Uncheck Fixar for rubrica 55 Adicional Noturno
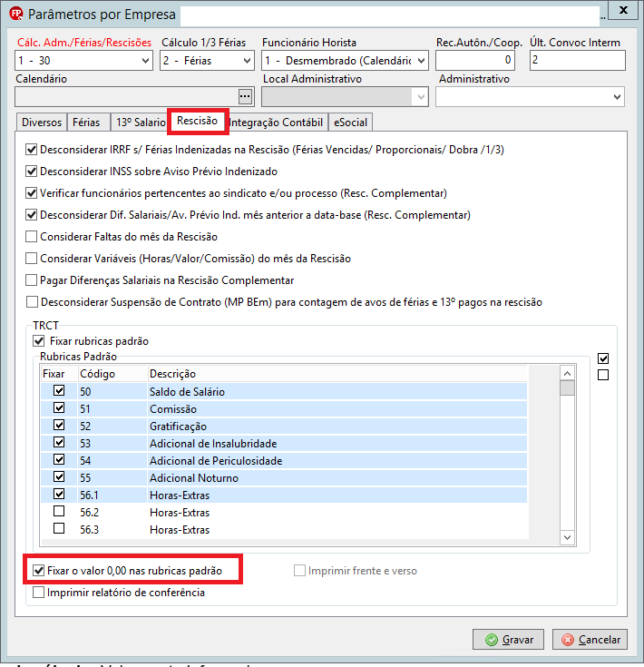This screenshot has width=644, height=667. (x=59, y=476)
